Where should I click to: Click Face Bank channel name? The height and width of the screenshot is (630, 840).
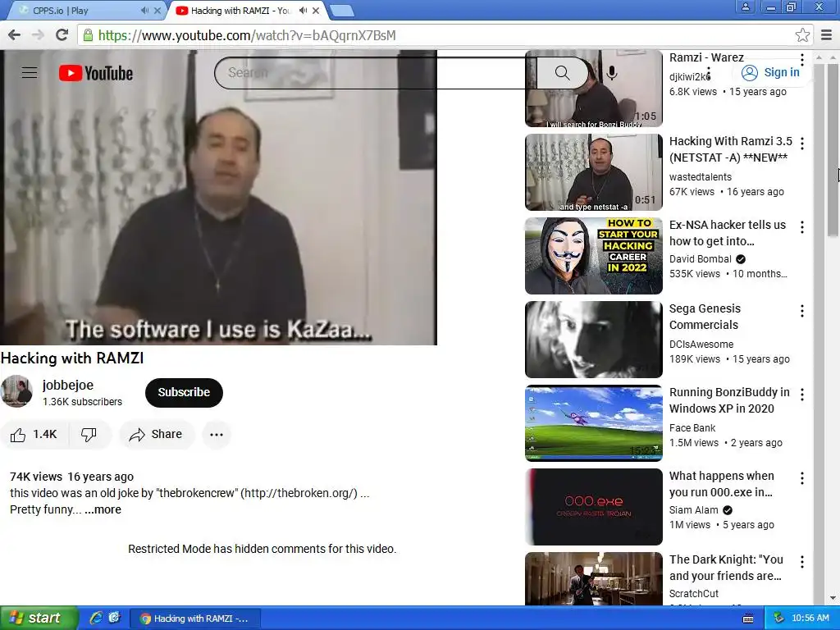coord(692,427)
